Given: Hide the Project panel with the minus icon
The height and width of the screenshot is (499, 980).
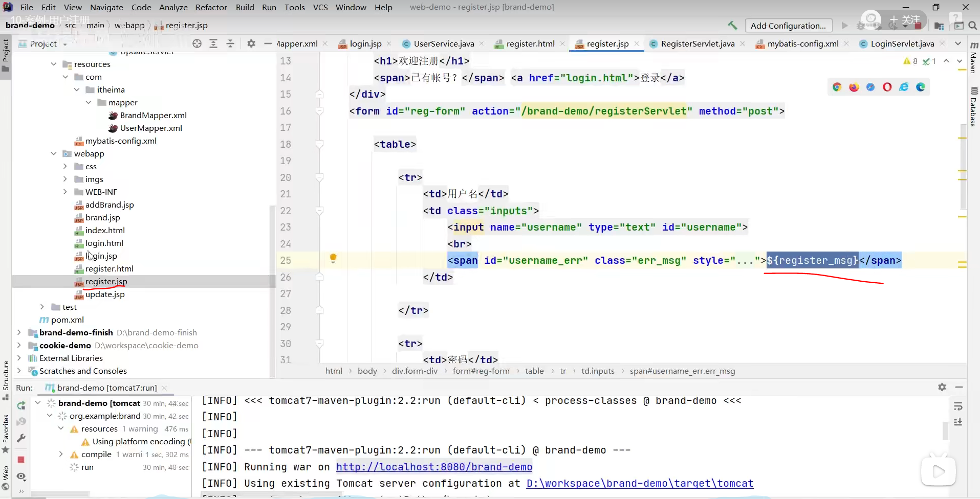Looking at the screenshot, I should (268, 44).
